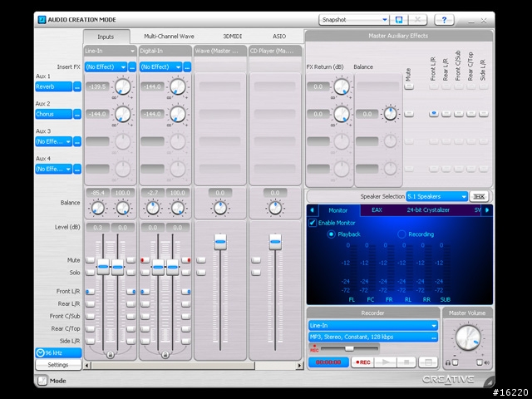The image size is (532, 399).
Task: Open Aux 3 No Effect dropdown
Action: [x=53, y=141]
